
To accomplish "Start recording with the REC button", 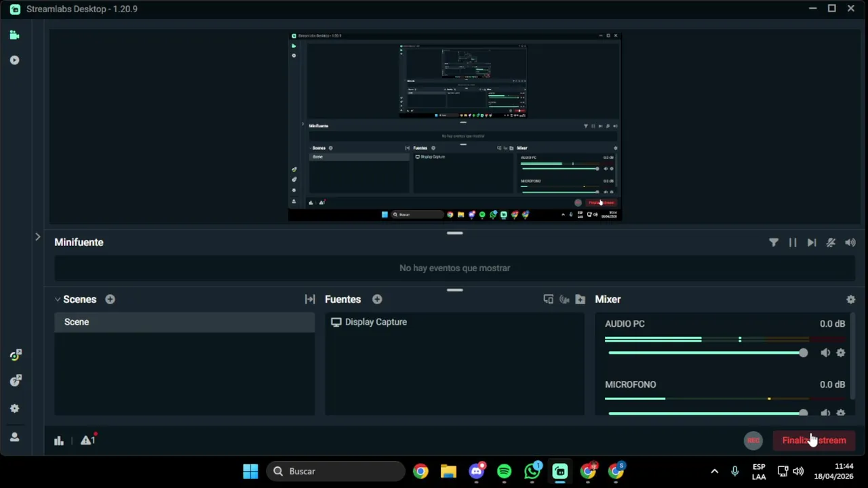I will (x=753, y=441).
